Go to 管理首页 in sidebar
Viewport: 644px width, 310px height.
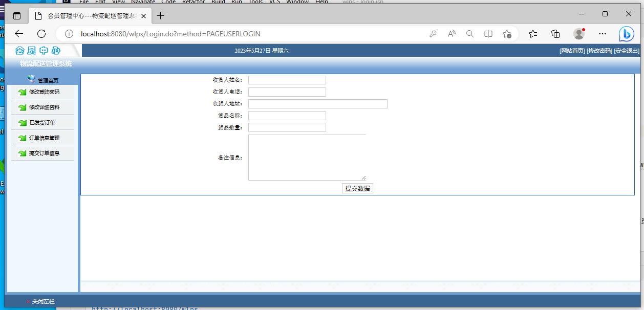[x=48, y=81]
